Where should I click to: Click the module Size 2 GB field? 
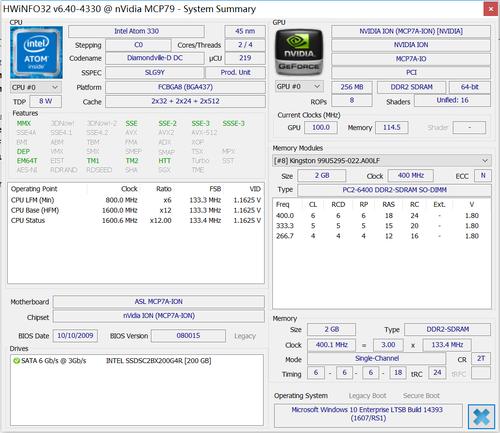tap(322, 175)
